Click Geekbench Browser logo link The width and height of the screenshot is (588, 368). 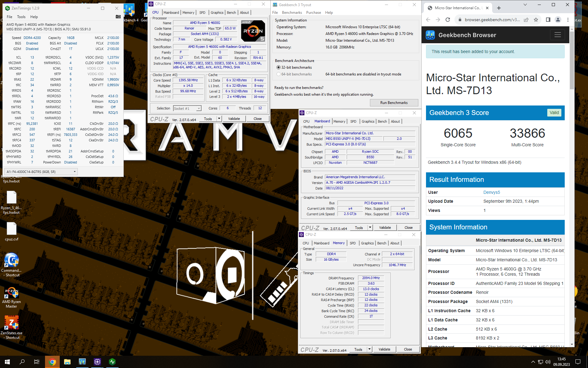pyautogui.click(x=461, y=35)
